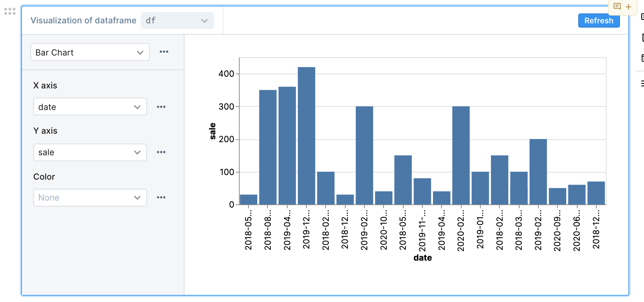Click the 2018-08 bar in chart

point(268,147)
